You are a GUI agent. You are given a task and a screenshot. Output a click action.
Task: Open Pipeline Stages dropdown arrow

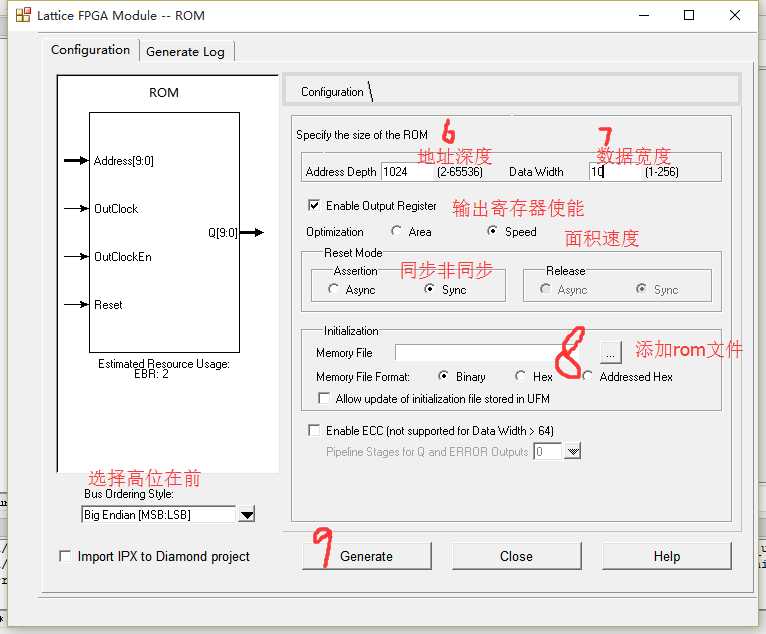pyautogui.click(x=573, y=451)
